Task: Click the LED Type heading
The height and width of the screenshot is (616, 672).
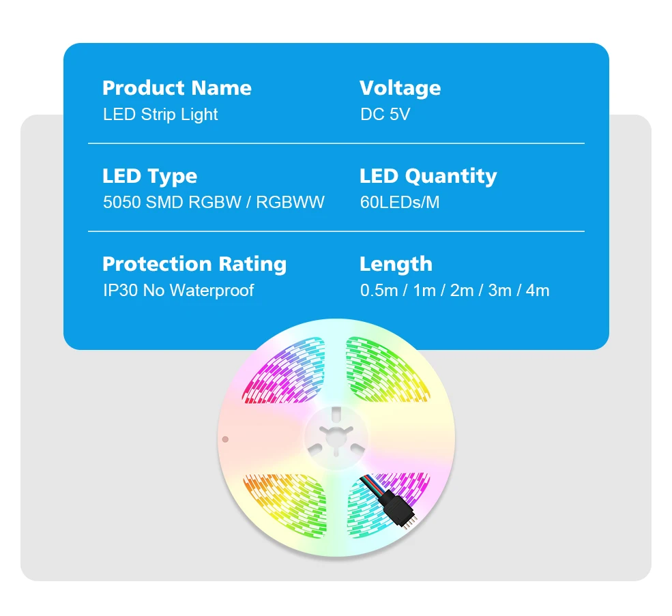Action: pyautogui.click(x=149, y=176)
